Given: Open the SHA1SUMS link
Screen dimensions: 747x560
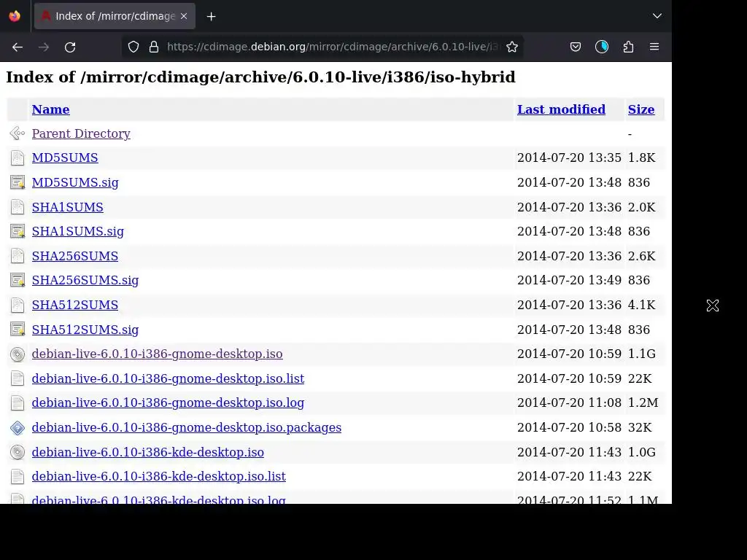Looking at the screenshot, I should point(68,208).
